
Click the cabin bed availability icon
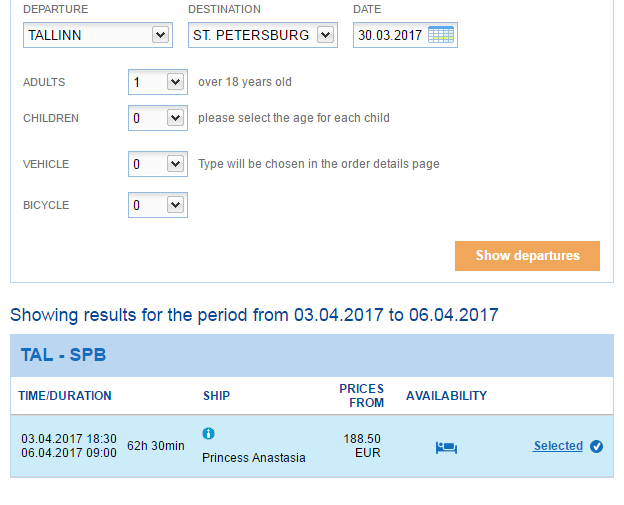(446, 447)
